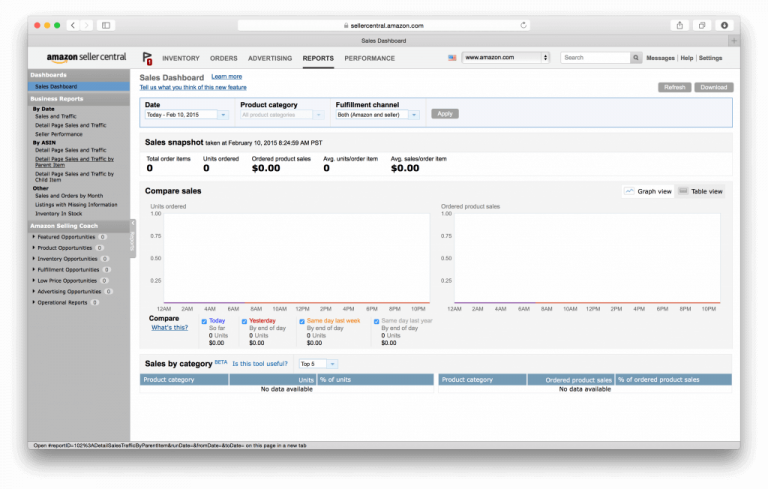This screenshot has width=768, height=489.
Task: Open the Fulfillment channel dropdown
Action: point(380,115)
